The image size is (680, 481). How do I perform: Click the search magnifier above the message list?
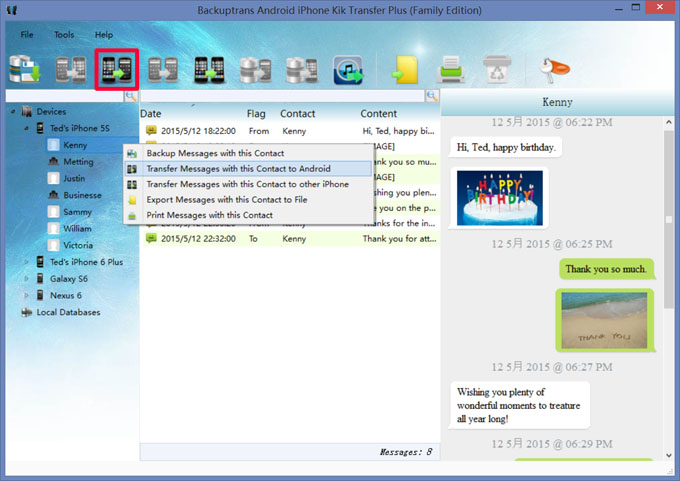[432, 96]
